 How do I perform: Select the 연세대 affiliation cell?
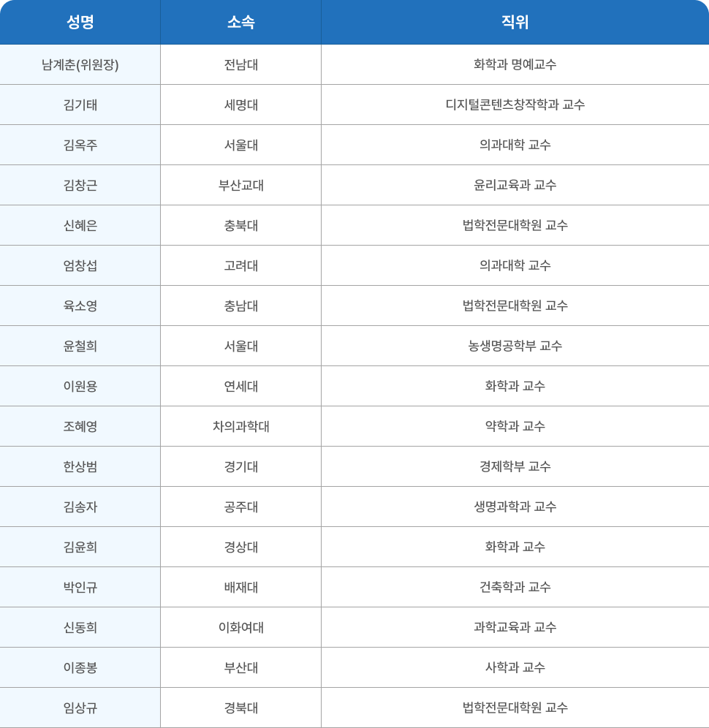pyautogui.click(x=240, y=386)
